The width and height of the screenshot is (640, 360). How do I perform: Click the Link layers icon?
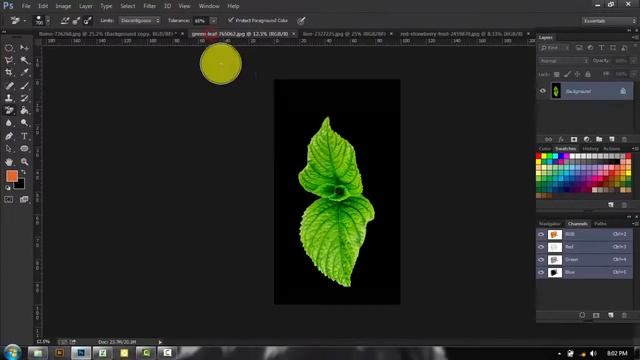pyautogui.click(x=548, y=140)
